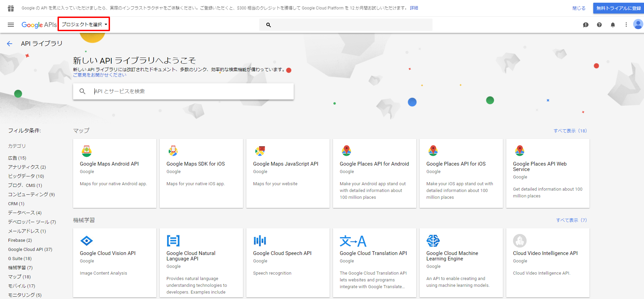Viewport: 644px width, 299px height.
Task: Open the Cloud Video Intelligence API title
Action: (x=545, y=253)
